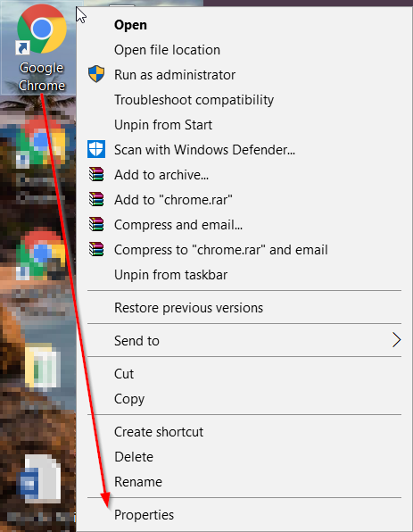Choose Copy from the context menu
Viewport: 413px width, 532px height.
point(129,399)
